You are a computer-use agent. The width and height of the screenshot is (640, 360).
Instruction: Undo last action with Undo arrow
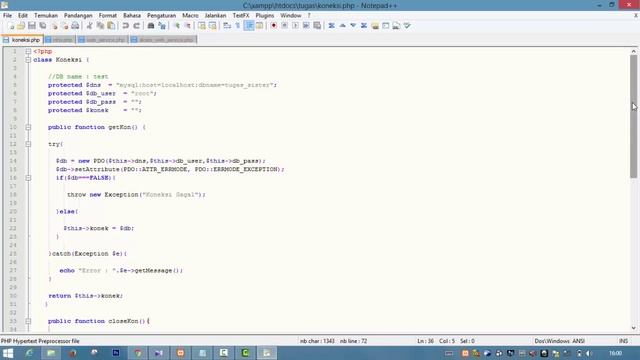[x=125, y=26]
